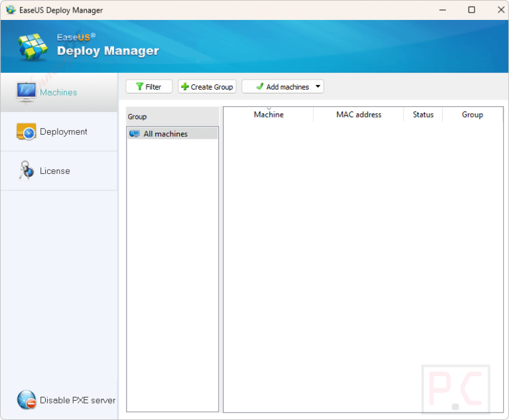Click the Add machines button
The image size is (509, 420).
283,87
